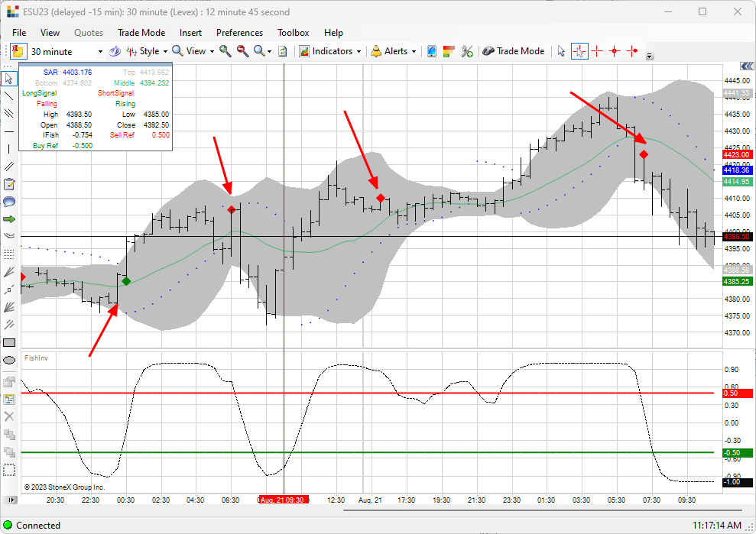Select the ellipse drawing tool
The image size is (756, 534).
click(9, 360)
